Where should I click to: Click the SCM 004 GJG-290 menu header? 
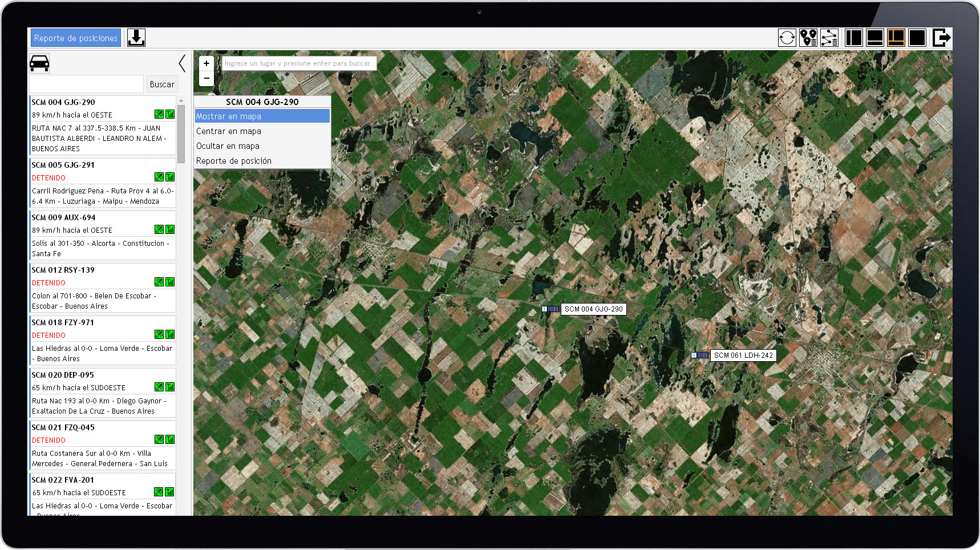tap(262, 102)
